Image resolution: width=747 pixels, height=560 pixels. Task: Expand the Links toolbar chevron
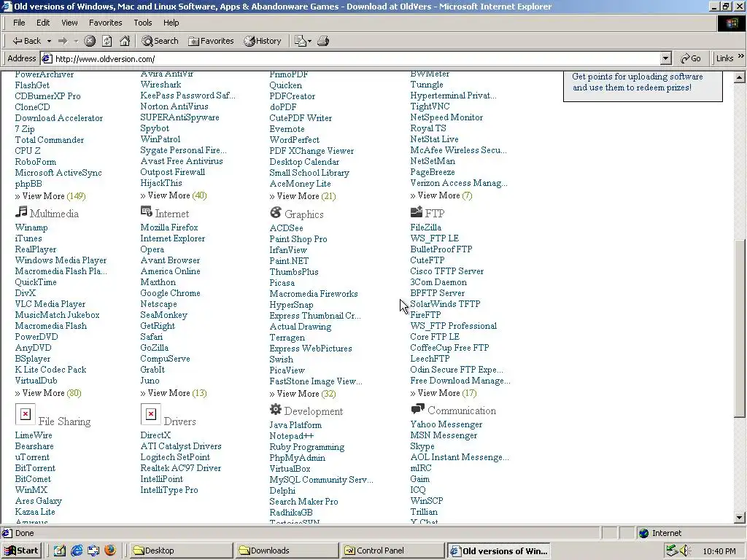[x=741, y=57]
